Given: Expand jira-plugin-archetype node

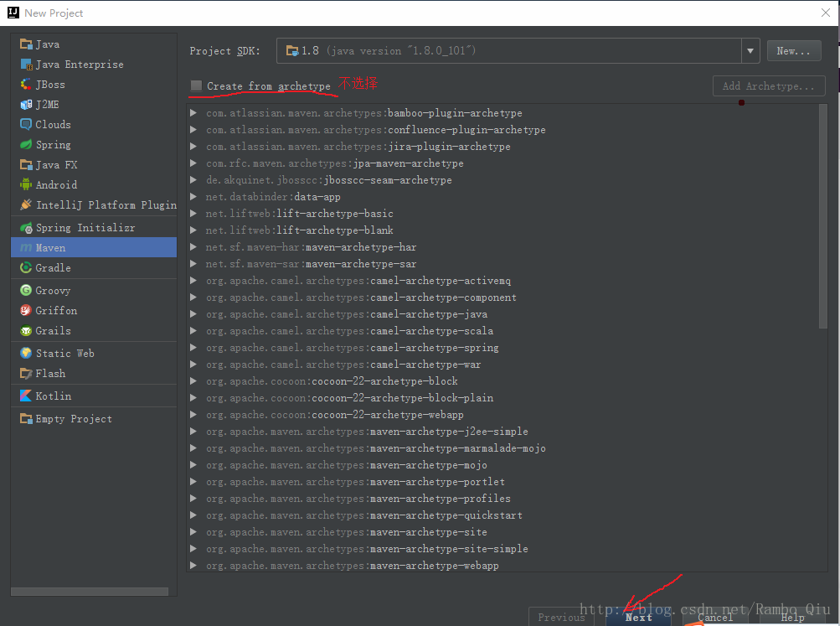Looking at the screenshot, I should (193, 147).
